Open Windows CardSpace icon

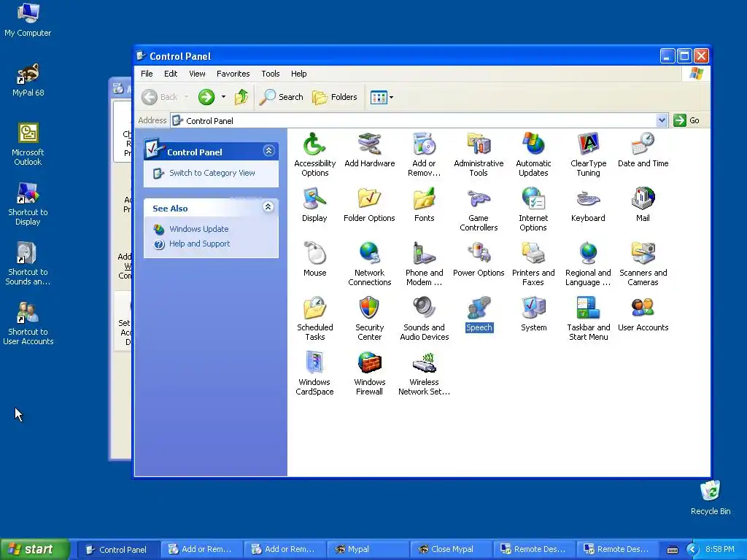pyautogui.click(x=314, y=373)
